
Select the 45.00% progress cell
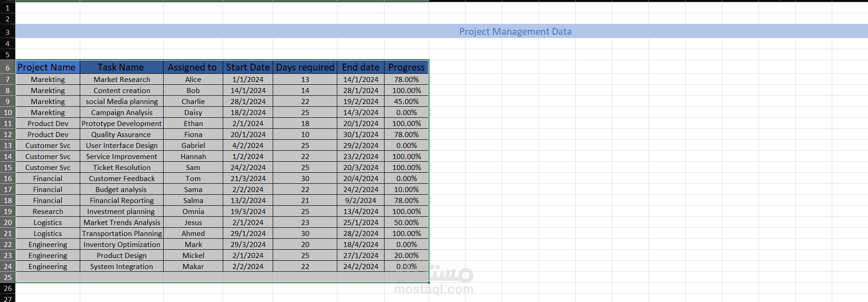point(407,101)
